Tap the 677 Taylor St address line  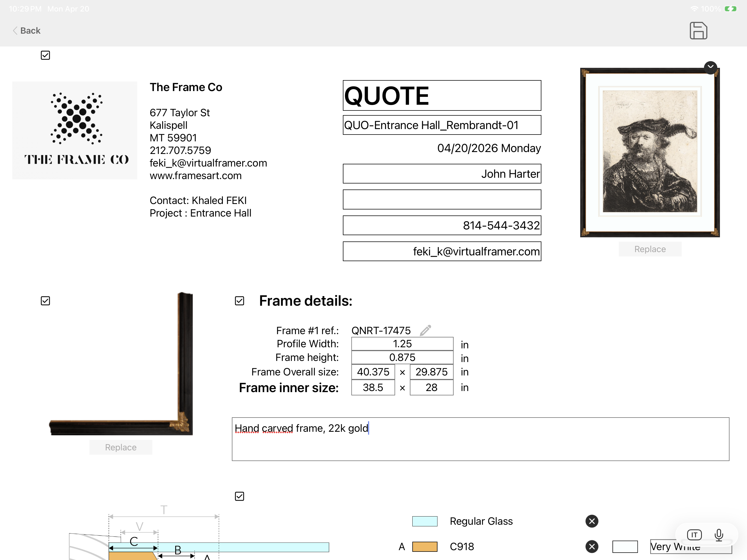tap(180, 112)
